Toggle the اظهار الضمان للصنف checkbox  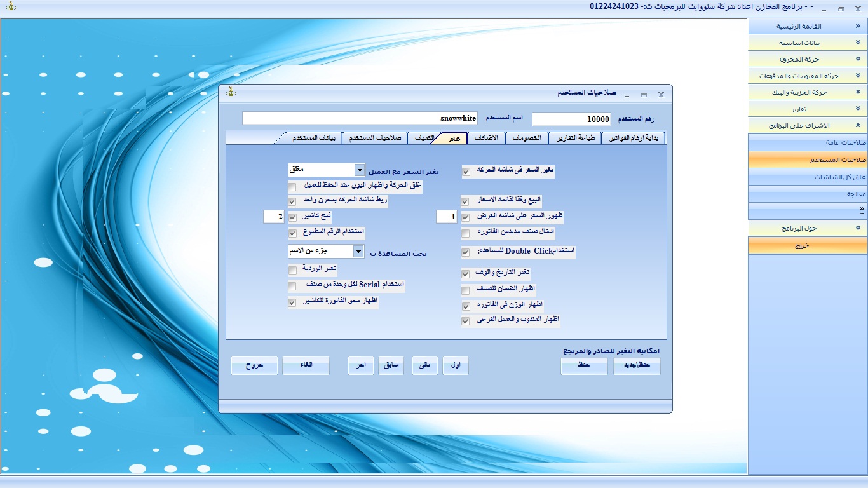point(466,290)
